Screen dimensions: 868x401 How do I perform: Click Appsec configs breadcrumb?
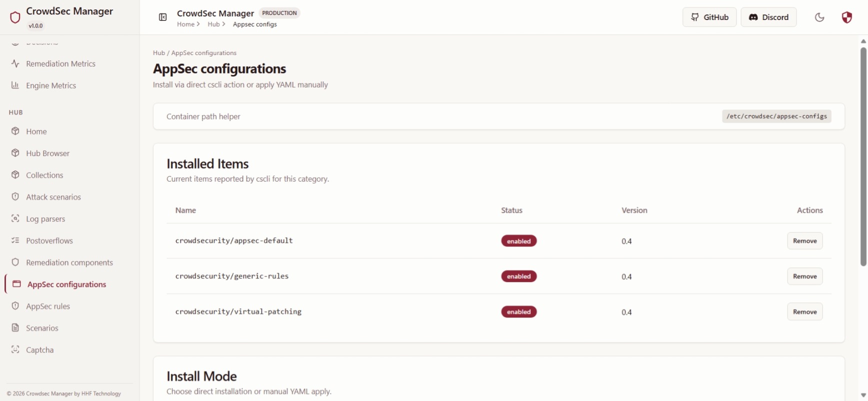(x=255, y=24)
